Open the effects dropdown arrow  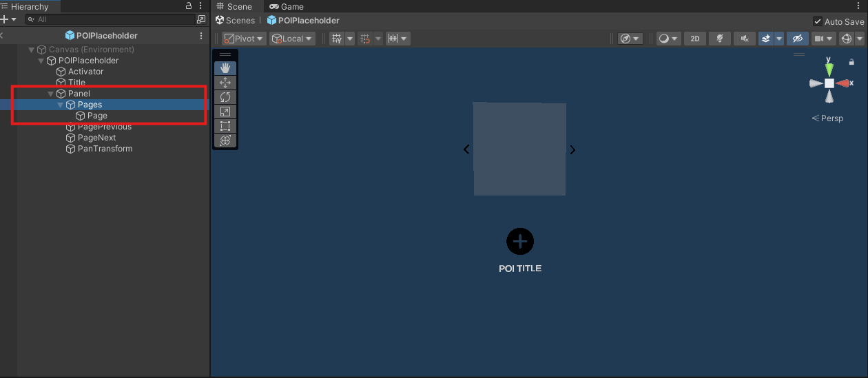tap(779, 39)
